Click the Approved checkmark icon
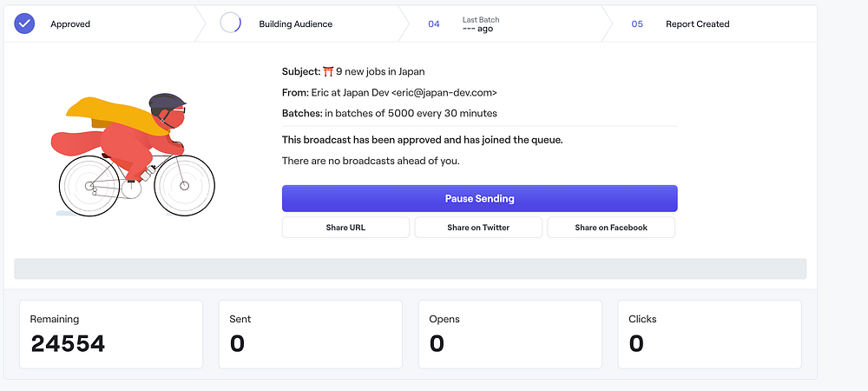Viewport: 868px width, 391px height. (24, 23)
